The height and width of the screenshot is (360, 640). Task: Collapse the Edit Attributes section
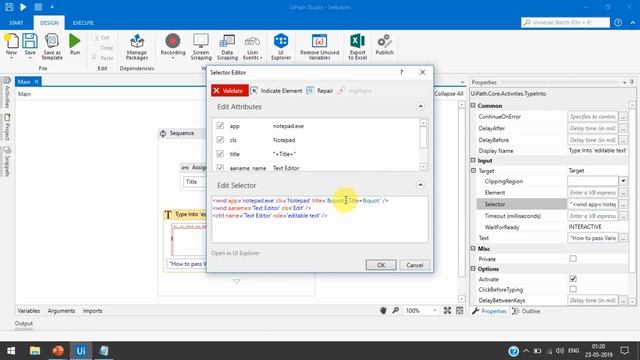tap(420, 107)
